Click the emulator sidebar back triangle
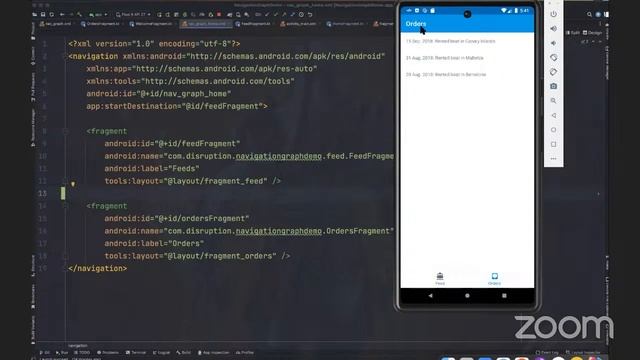This screenshot has height=360, width=640. (x=553, y=116)
